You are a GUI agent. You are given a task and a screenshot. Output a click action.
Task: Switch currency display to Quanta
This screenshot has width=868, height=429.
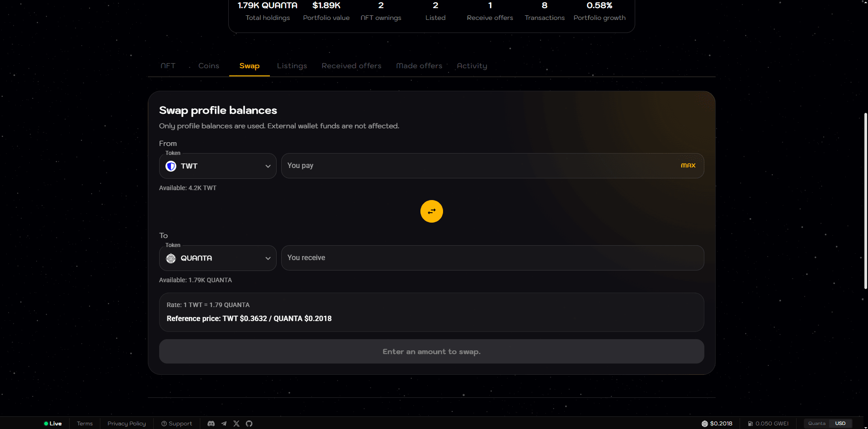click(x=817, y=424)
